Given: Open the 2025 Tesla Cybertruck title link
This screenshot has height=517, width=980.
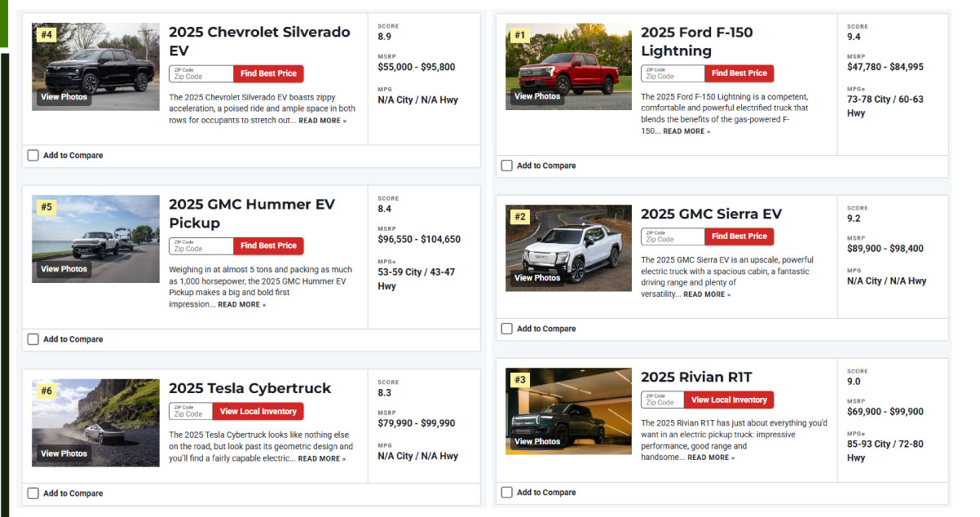Looking at the screenshot, I should click(x=249, y=388).
